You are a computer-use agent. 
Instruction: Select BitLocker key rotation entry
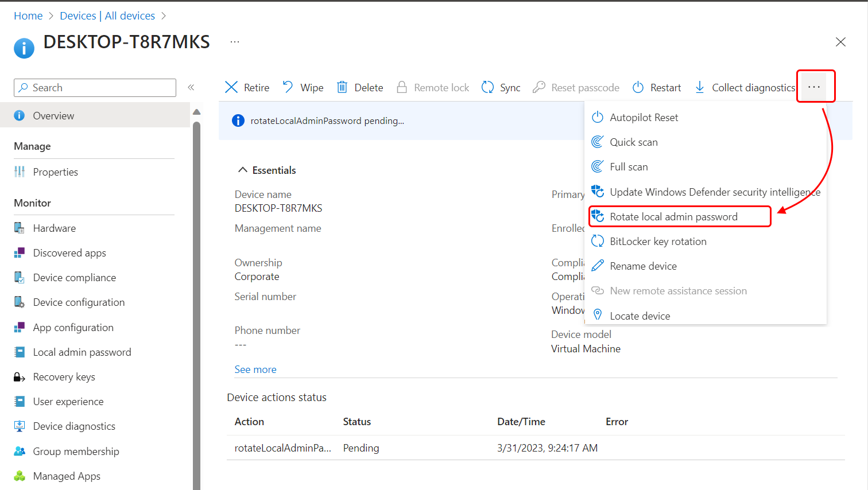coord(706,241)
